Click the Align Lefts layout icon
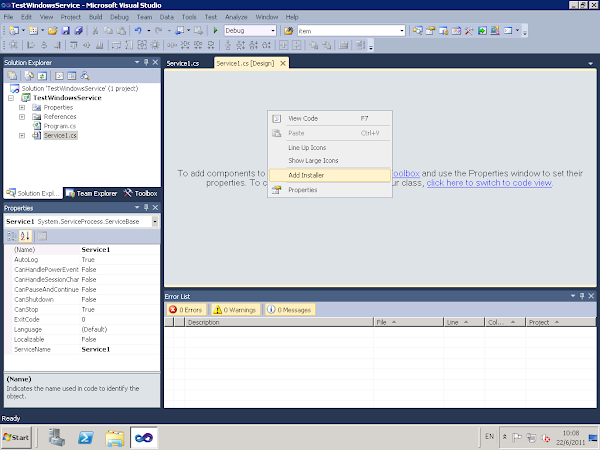 [x=31, y=45]
